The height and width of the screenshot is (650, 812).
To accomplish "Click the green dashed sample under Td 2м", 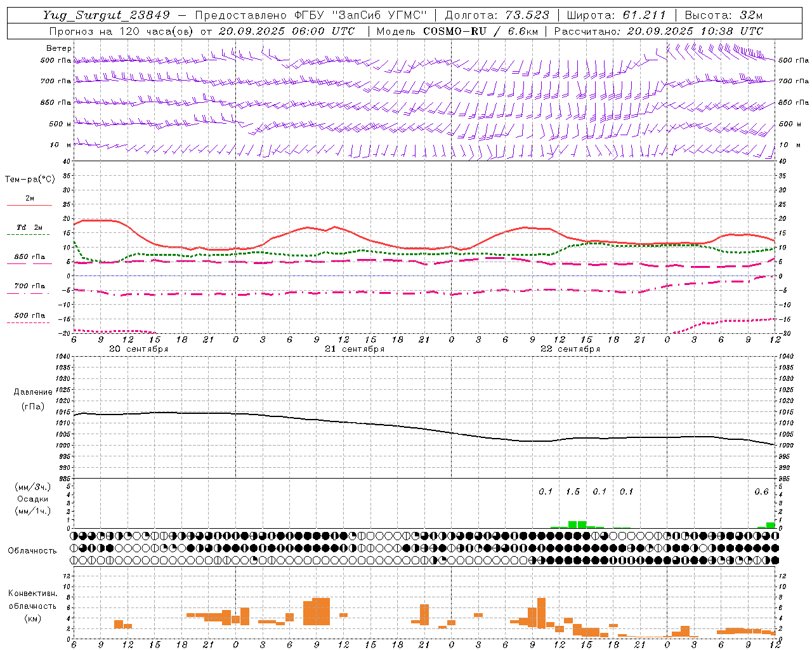I will pos(28,235).
